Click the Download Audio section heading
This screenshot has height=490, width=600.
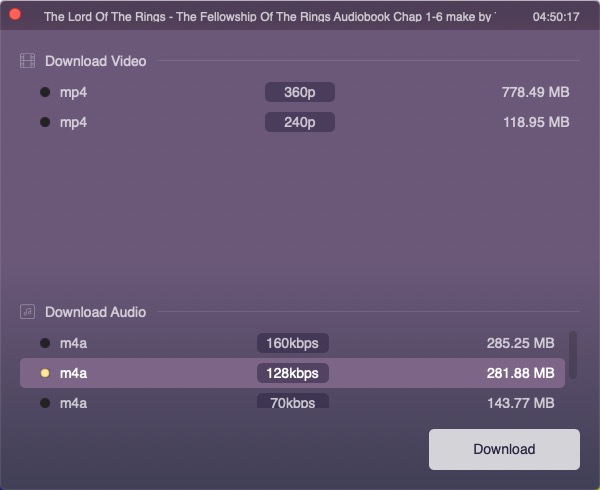click(96, 312)
